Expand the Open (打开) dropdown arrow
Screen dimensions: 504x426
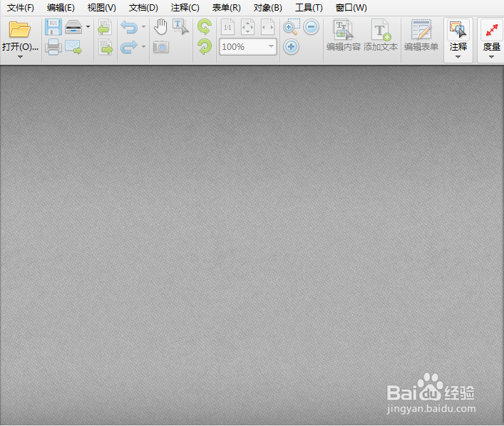coord(20,57)
